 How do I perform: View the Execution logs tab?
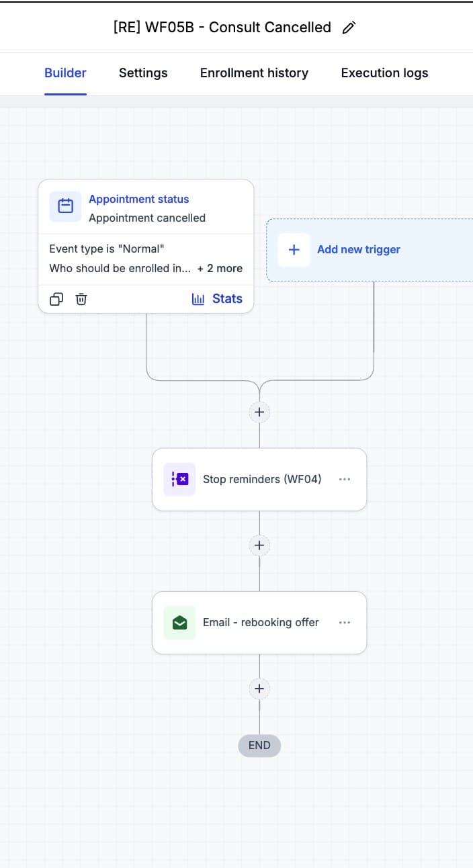[384, 73]
